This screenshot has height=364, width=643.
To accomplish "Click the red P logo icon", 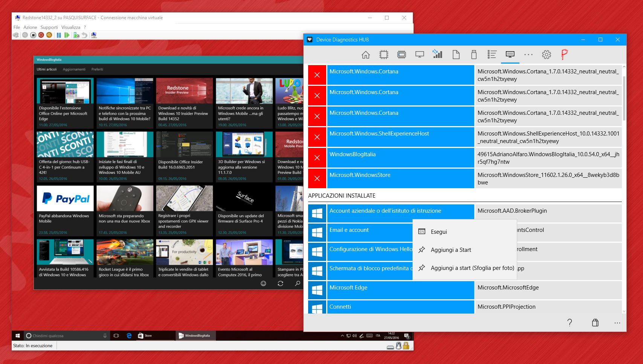I will point(564,55).
